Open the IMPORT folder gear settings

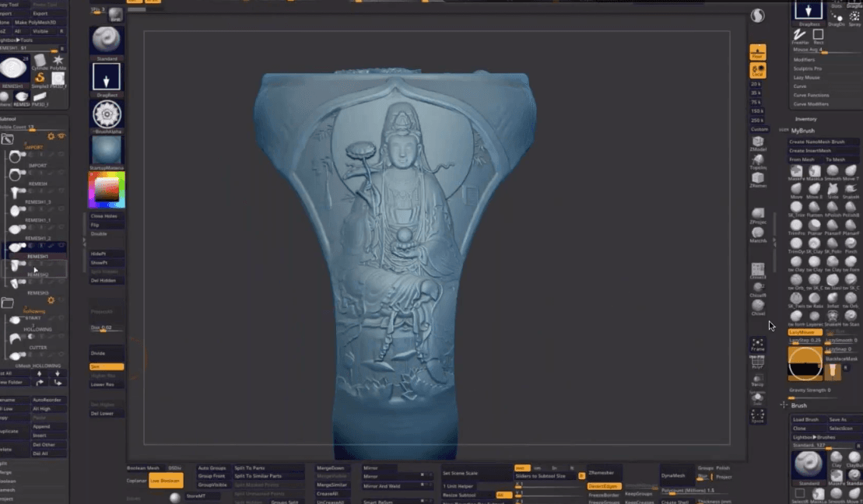(51, 136)
